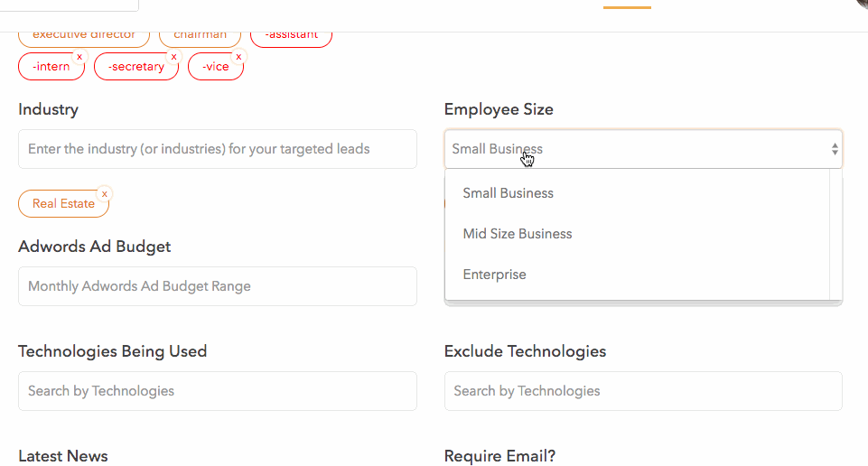Delete the -vice tag with its x
868x466 pixels.
239,56
